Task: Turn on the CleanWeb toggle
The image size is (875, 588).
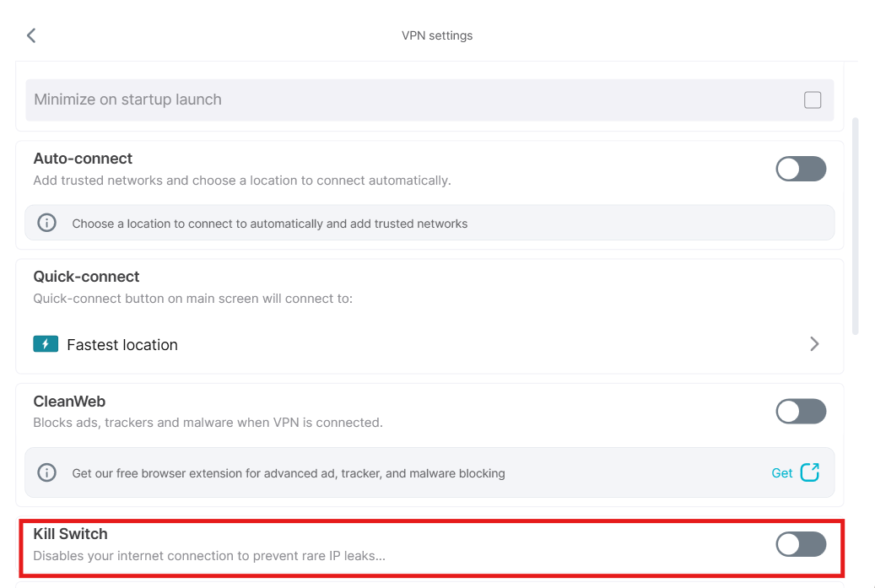Action: 800,412
